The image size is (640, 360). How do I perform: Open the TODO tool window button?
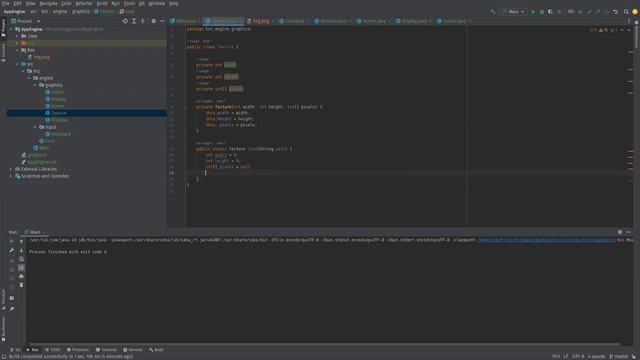(x=52, y=350)
